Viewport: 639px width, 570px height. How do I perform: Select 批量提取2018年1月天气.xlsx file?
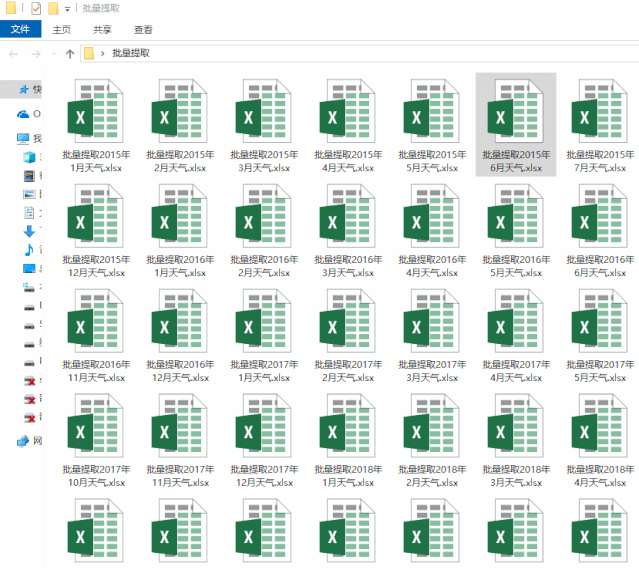click(348, 440)
